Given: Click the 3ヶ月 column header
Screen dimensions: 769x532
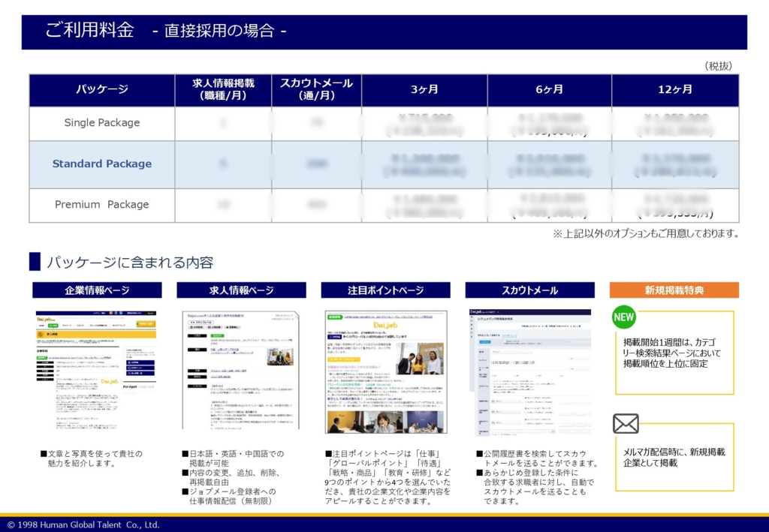Looking at the screenshot, I should 424,90.
